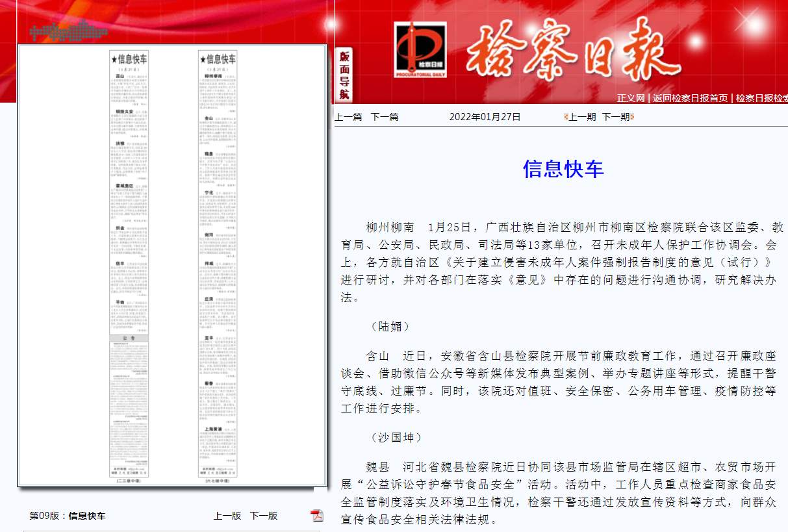The image size is (788, 532).
Task: Click the 检察日报 calligraphy masthead title
Action: (x=564, y=50)
